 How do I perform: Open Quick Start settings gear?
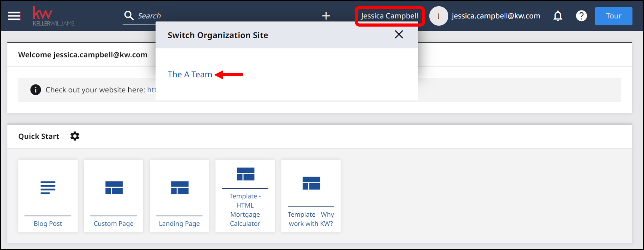point(74,136)
